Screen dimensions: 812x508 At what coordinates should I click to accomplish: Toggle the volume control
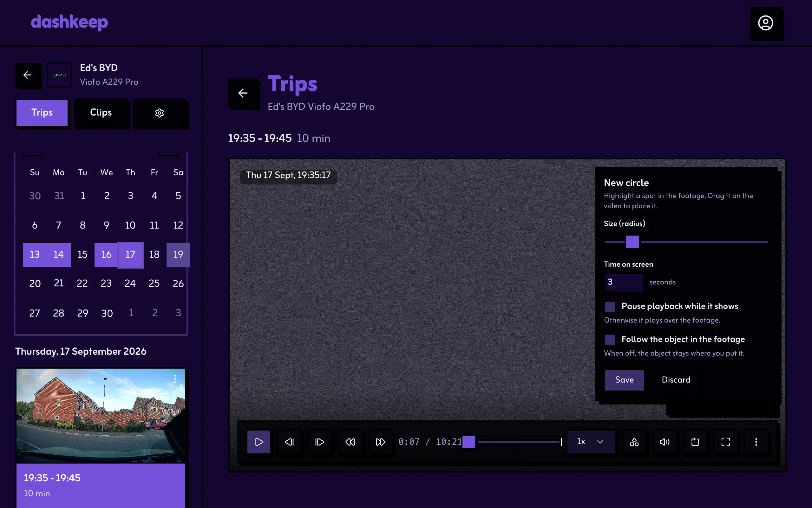click(x=665, y=442)
